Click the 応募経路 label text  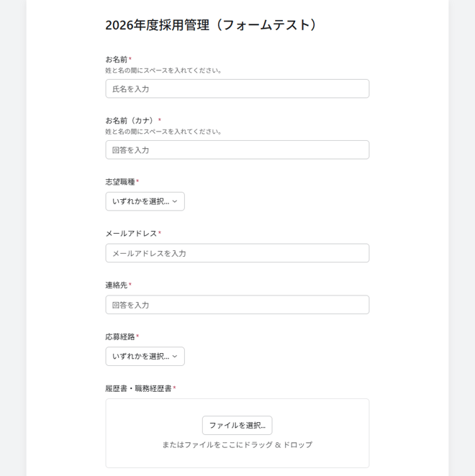click(120, 337)
